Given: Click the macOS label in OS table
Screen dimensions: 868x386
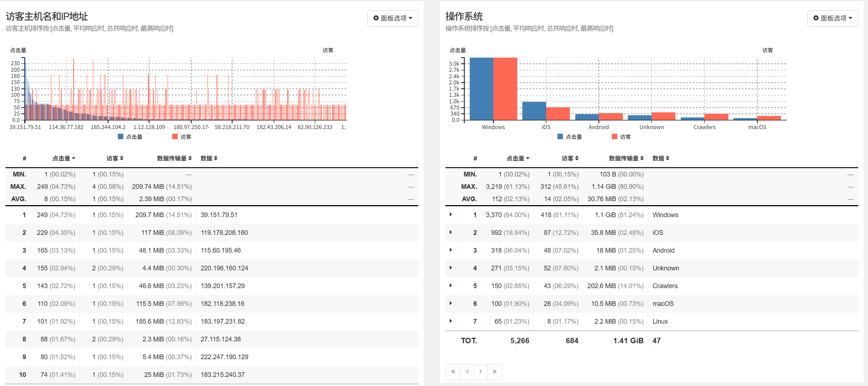Looking at the screenshot, I should (663, 304).
